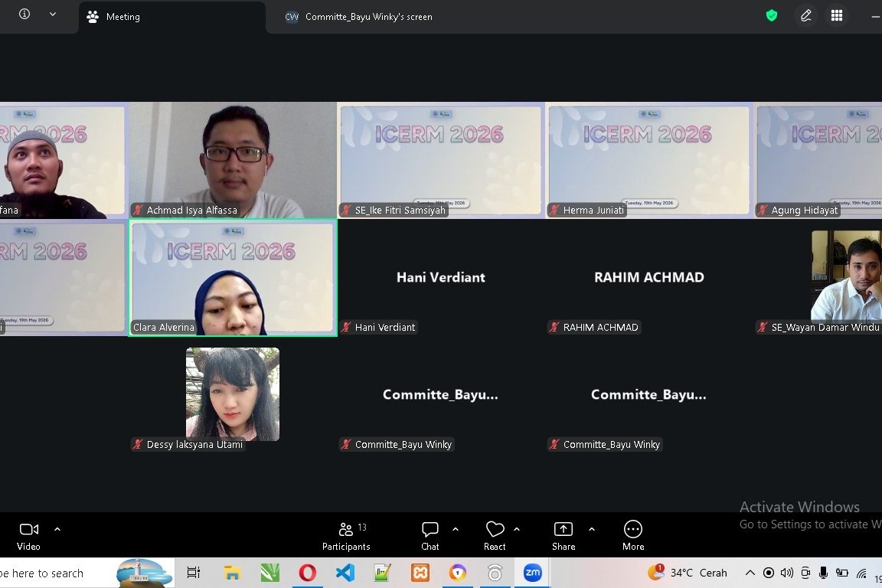Open File Explorer from the taskbar
Image resolution: width=882 pixels, height=588 pixels.
[x=232, y=573]
